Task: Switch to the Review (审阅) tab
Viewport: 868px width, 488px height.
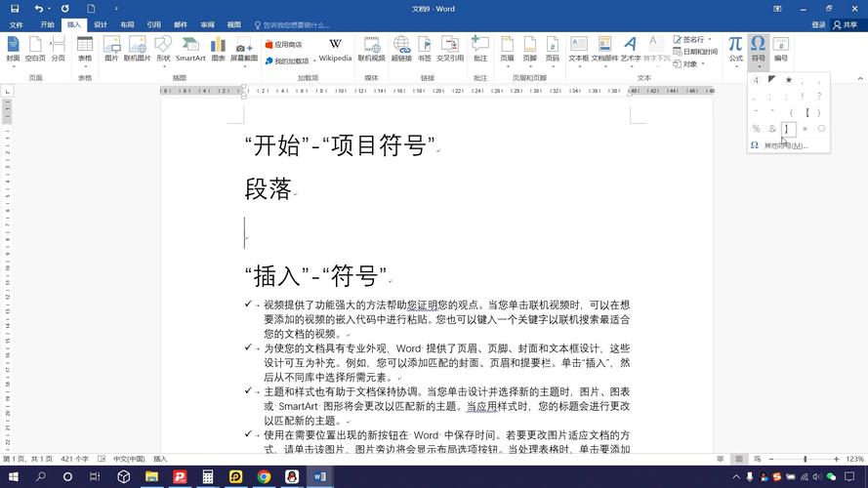Action: [x=207, y=25]
